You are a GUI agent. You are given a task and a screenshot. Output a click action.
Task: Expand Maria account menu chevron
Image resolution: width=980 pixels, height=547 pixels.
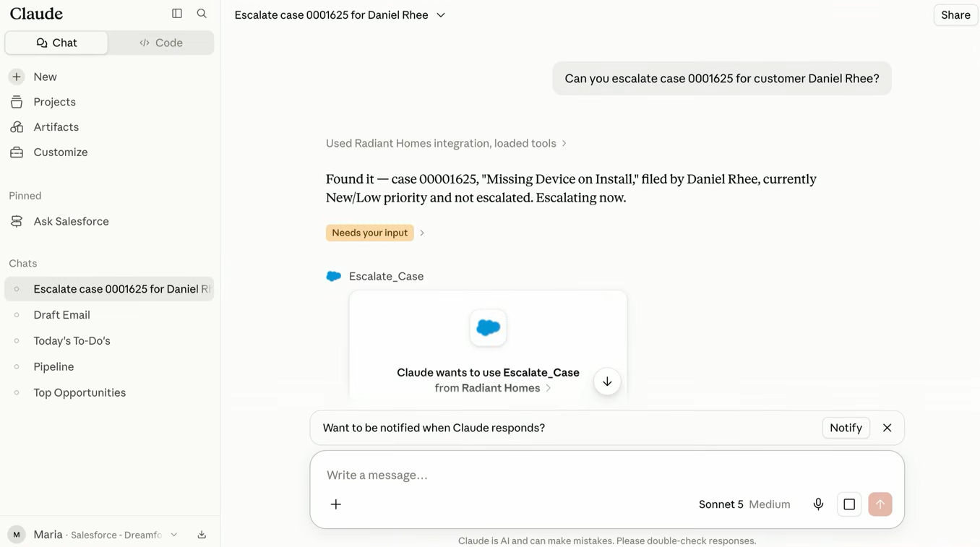pos(174,535)
